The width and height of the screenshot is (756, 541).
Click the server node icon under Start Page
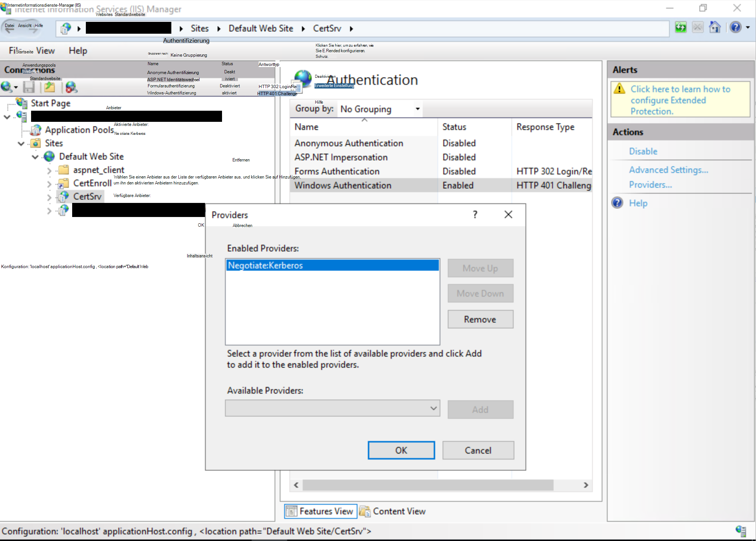coord(21,116)
